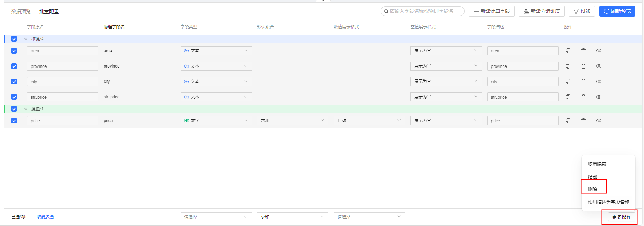This screenshot has height=226, width=644.
Task: Open field type dropdown for area
Action: tap(216, 51)
